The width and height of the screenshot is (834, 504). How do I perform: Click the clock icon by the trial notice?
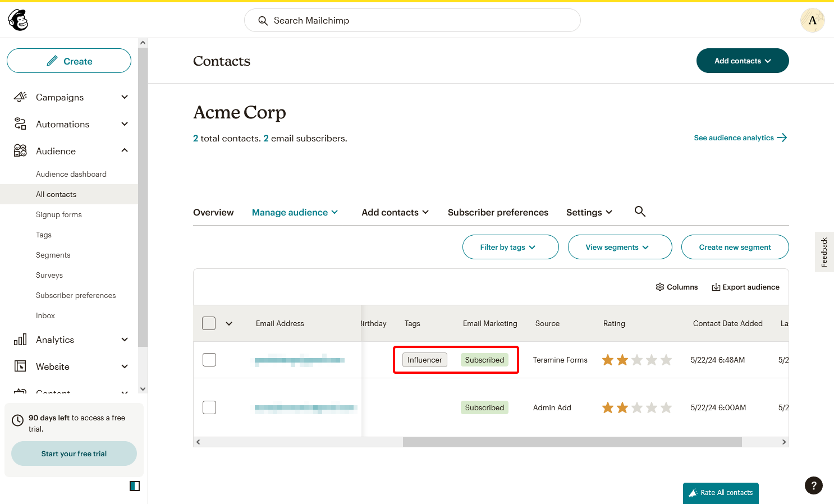[x=18, y=420]
